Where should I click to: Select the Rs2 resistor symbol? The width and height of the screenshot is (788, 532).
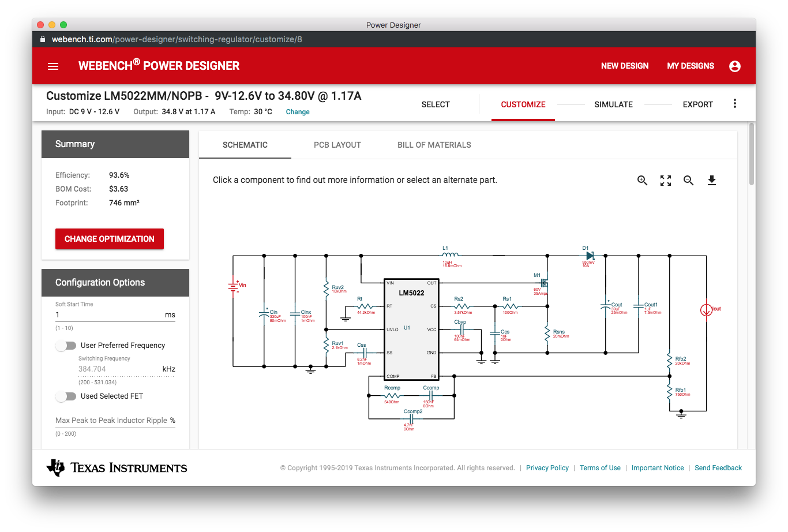click(x=462, y=306)
